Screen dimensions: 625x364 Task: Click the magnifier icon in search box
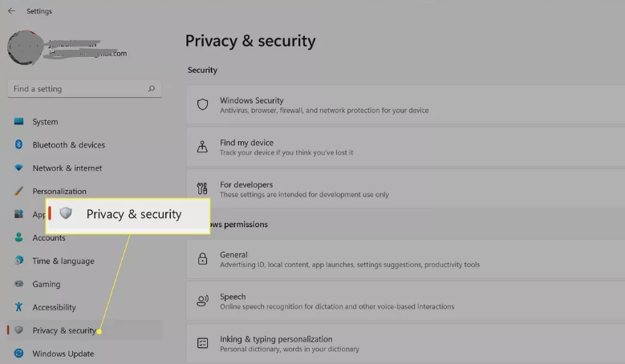point(152,89)
